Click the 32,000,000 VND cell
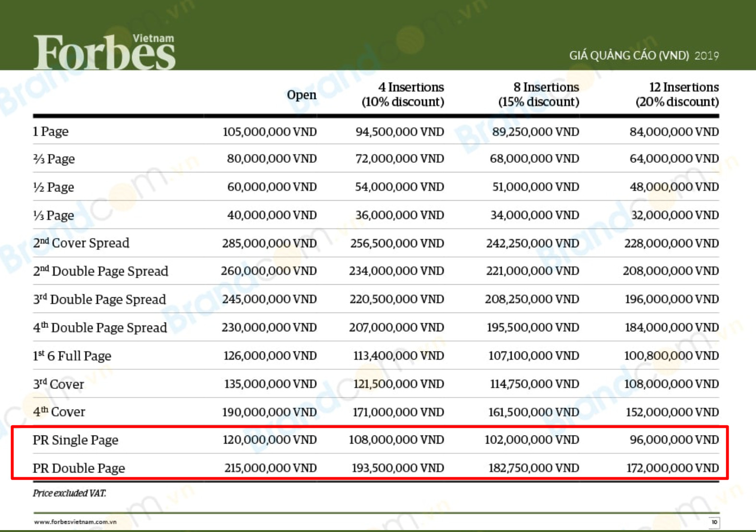Screen dimensions: 756x532 (x=675, y=215)
